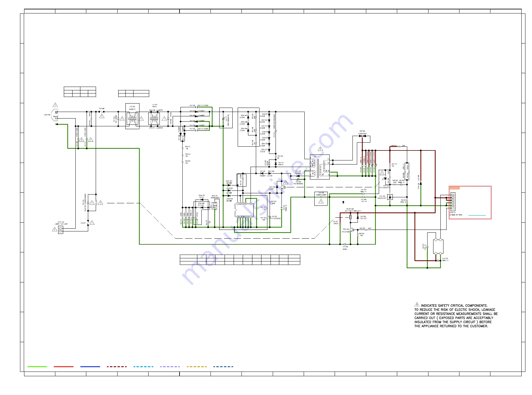Select the IC4142 optocoupler LED symbol
The height and width of the screenshot is (395, 532).
coord(385,179)
